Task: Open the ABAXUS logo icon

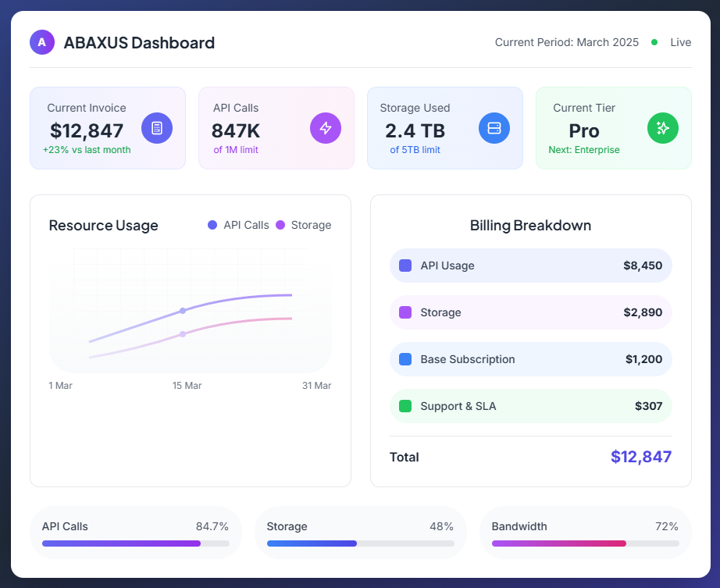Action: pos(41,42)
